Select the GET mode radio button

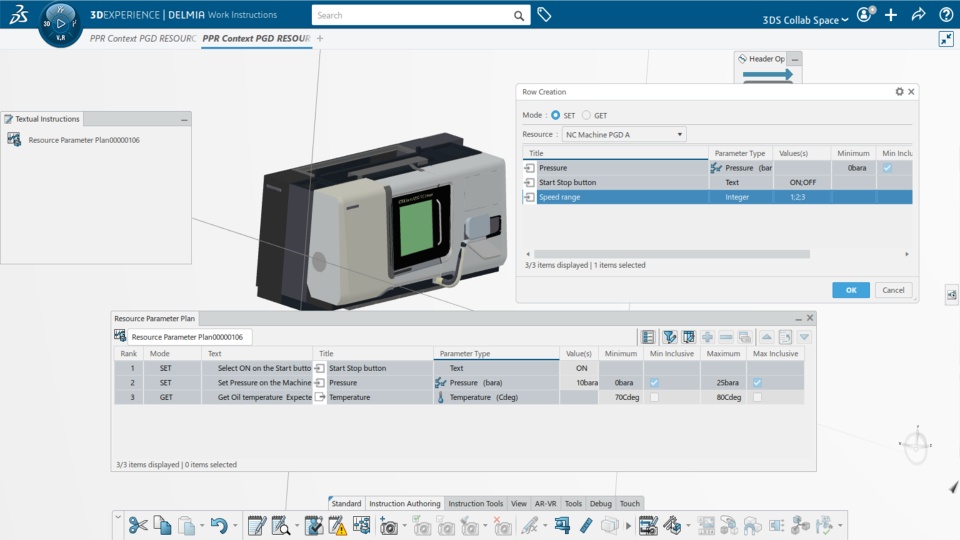(587, 115)
